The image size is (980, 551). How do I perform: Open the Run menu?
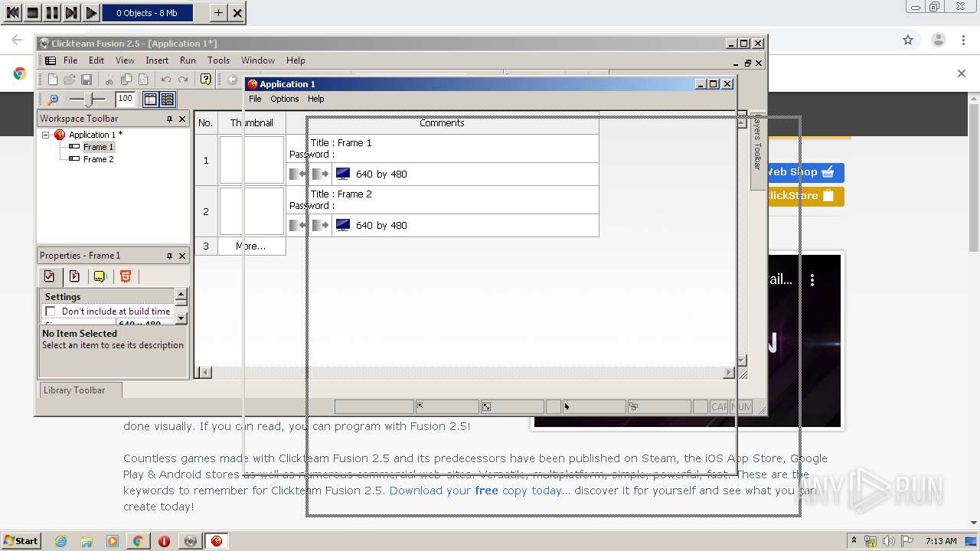(x=188, y=60)
